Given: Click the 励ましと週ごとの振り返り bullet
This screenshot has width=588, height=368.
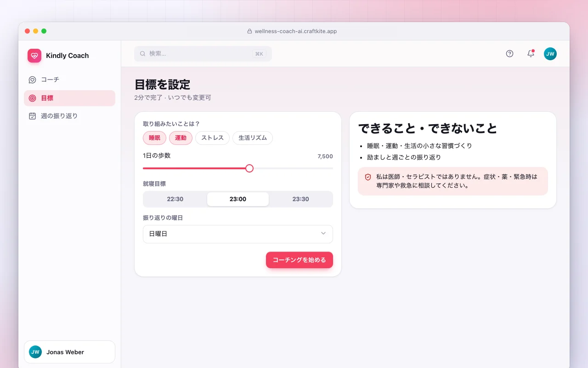Looking at the screenshot, I should pos(404,157).
